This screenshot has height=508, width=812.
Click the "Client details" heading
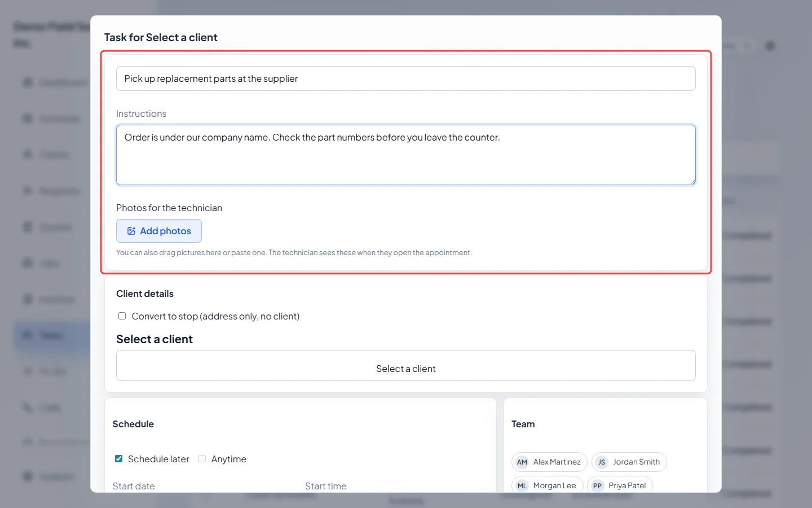[x=145, y=294]
